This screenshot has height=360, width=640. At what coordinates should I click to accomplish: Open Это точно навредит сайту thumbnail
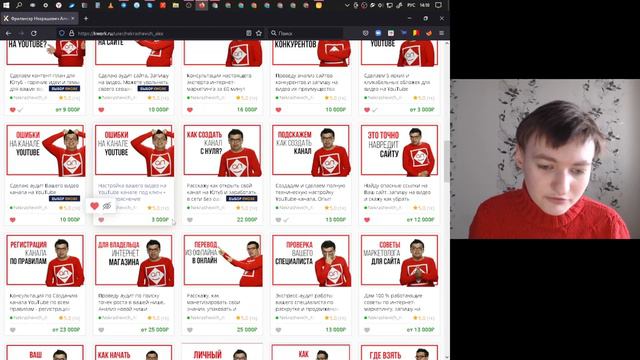click(400, 150)
